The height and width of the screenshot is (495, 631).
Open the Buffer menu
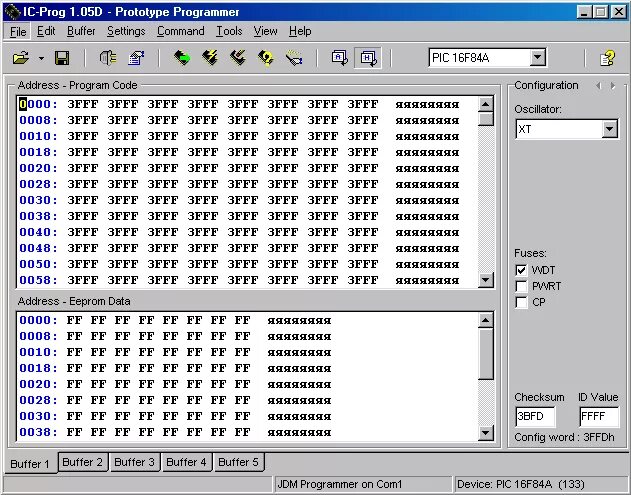pos(81,31)
